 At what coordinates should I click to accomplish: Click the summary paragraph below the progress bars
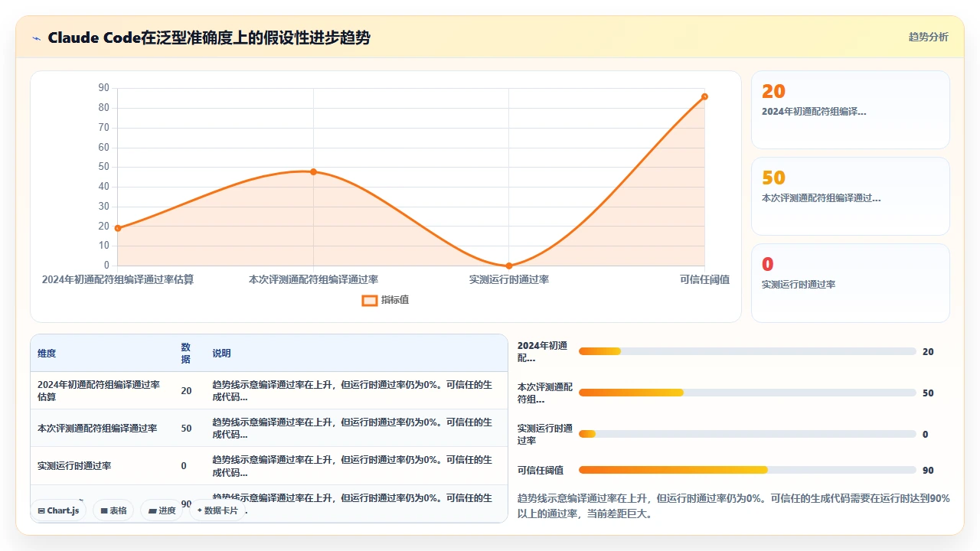[733, 506]
